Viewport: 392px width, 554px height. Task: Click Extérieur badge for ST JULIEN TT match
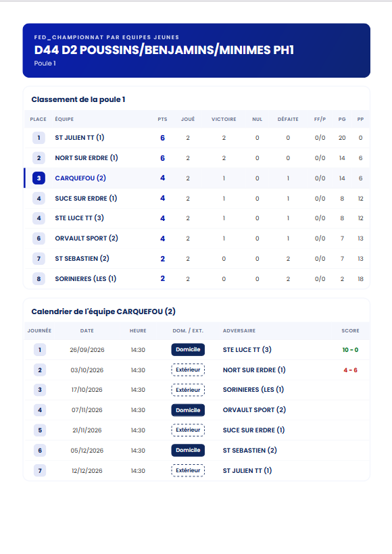click(x=188, y=470)
